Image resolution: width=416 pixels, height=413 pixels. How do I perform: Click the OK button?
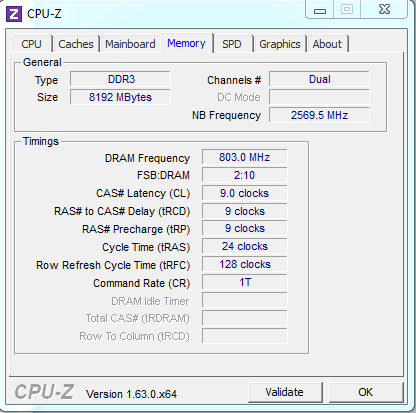366,392
